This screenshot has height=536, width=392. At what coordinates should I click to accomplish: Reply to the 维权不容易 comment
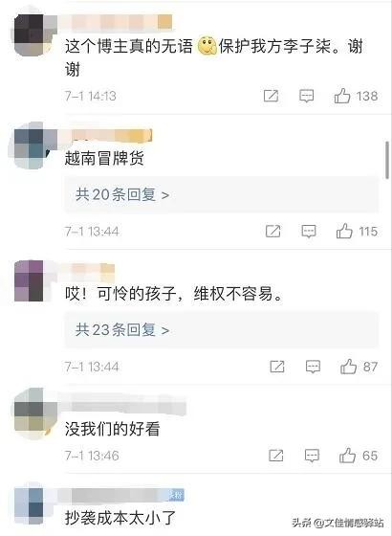[x=313, y=367]
